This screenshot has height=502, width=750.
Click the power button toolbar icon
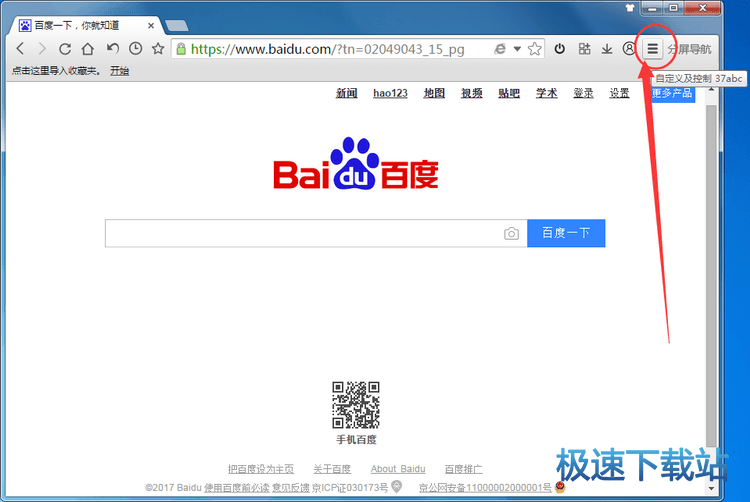tap(560, 49)
